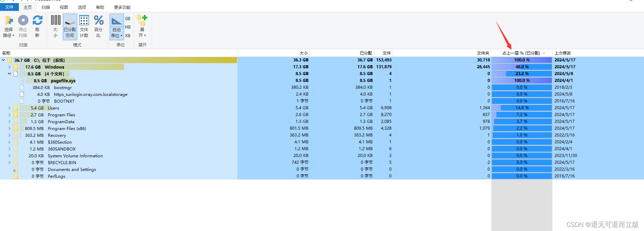Switch to the Options (选项) tab
644x231 pixels.
click(x=82, y=7)
